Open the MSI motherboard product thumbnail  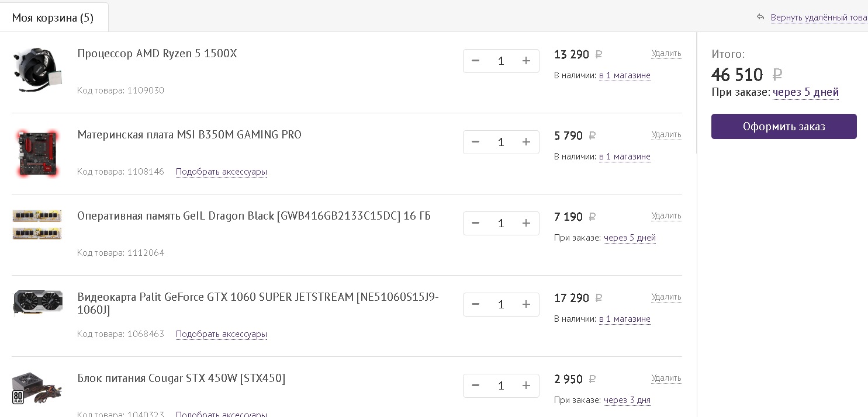(x=37, y=153)
